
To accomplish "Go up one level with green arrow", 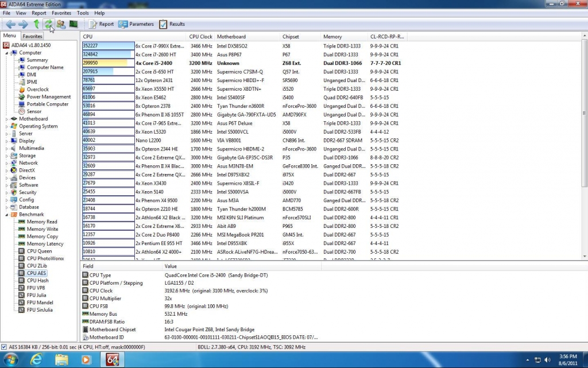I will tap(36, 24).
